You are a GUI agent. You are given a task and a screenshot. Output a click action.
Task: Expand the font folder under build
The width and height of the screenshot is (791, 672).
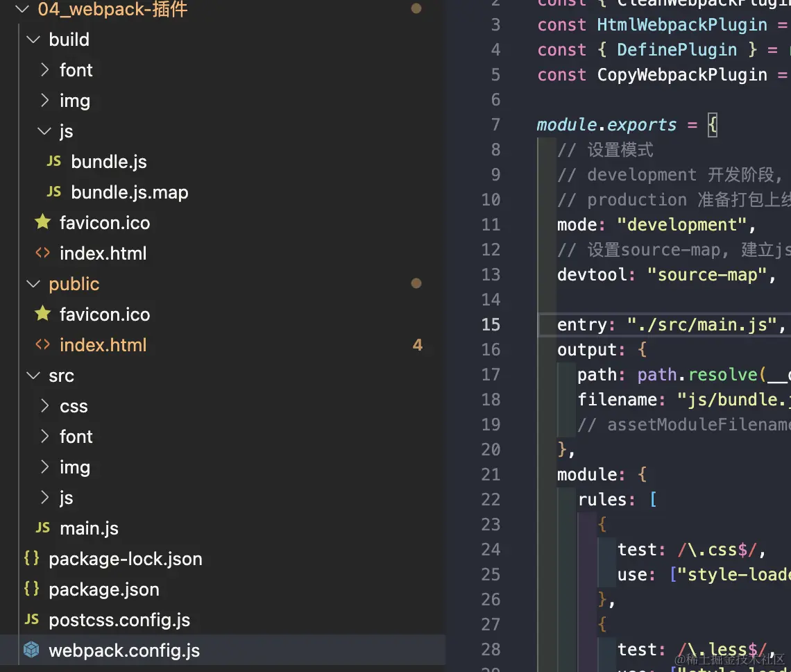click(x=45, y=69)
